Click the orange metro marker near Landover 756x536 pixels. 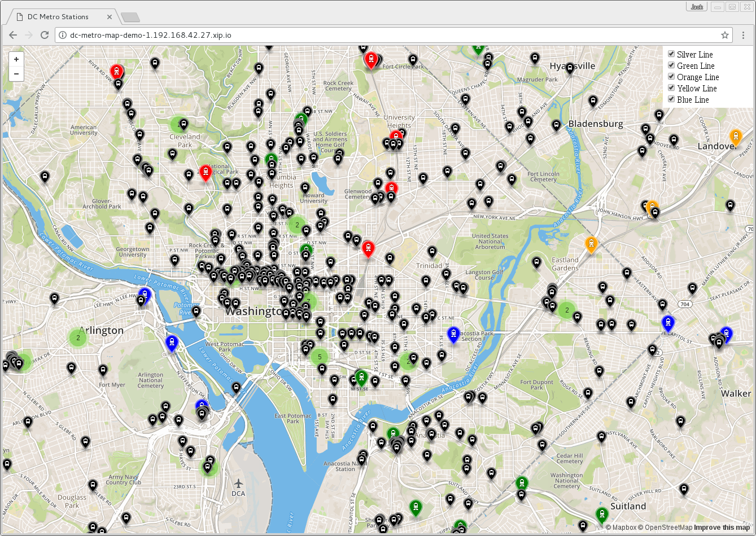click(x=735, y=137)
